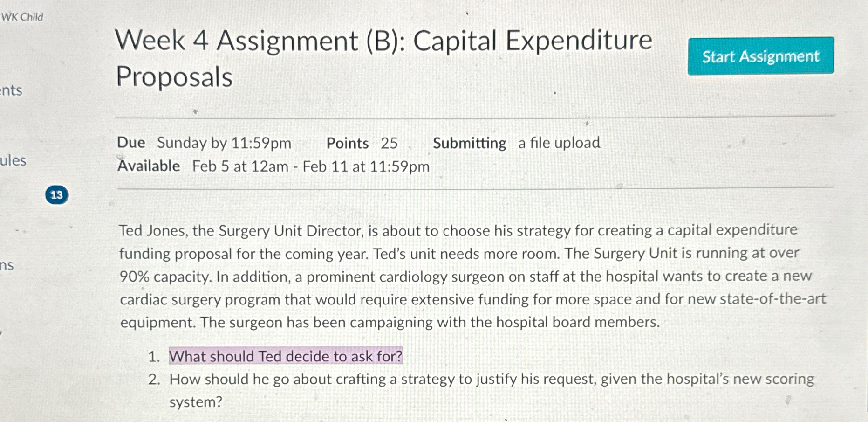The image size is (868, 422).
Task: Click the numbered list item one
Action: (154, 356)
